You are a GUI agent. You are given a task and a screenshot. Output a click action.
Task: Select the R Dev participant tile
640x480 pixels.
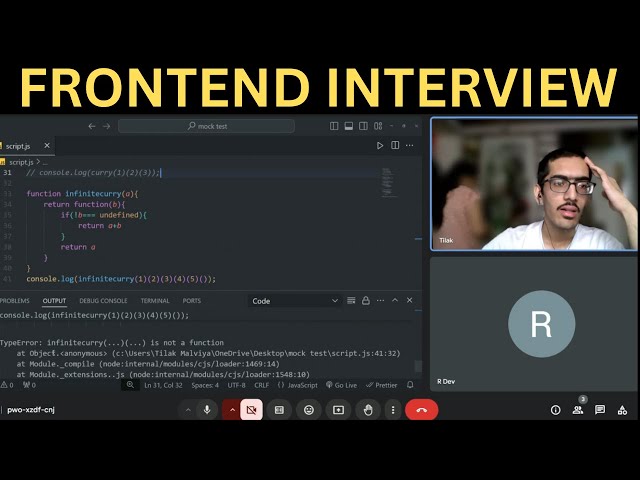coord(535,324)
